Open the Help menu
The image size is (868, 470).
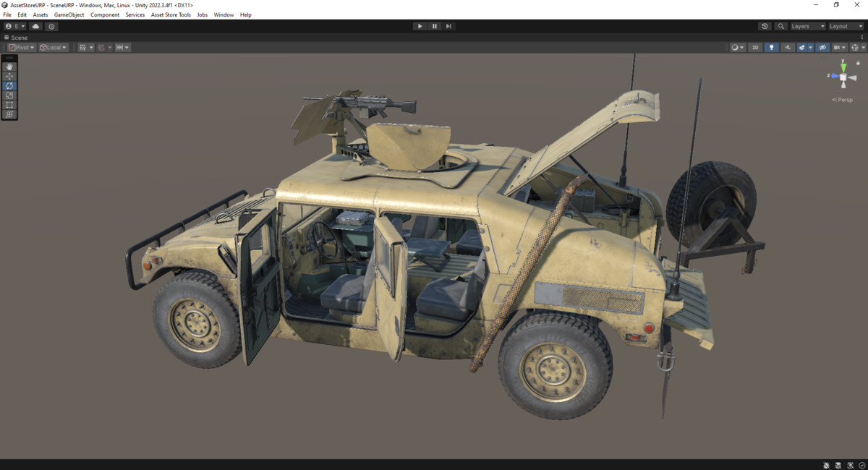pyautogui.click(x=246, y=14)
